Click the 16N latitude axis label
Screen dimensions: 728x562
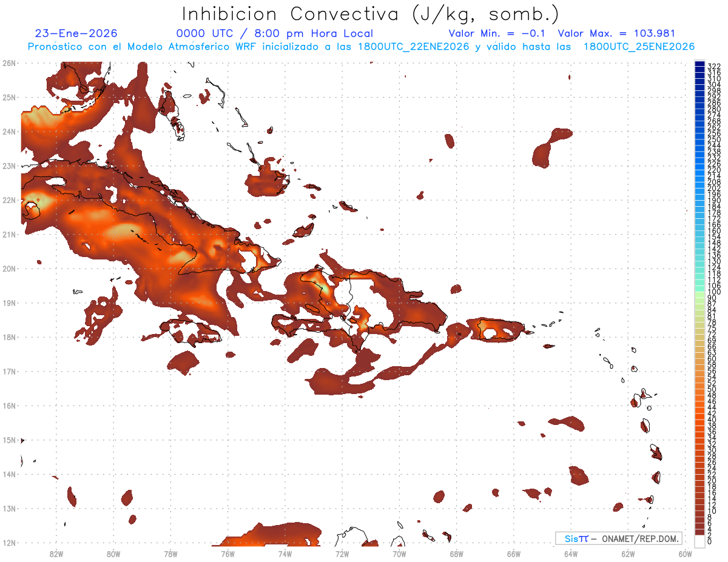[x=9, y=406]
